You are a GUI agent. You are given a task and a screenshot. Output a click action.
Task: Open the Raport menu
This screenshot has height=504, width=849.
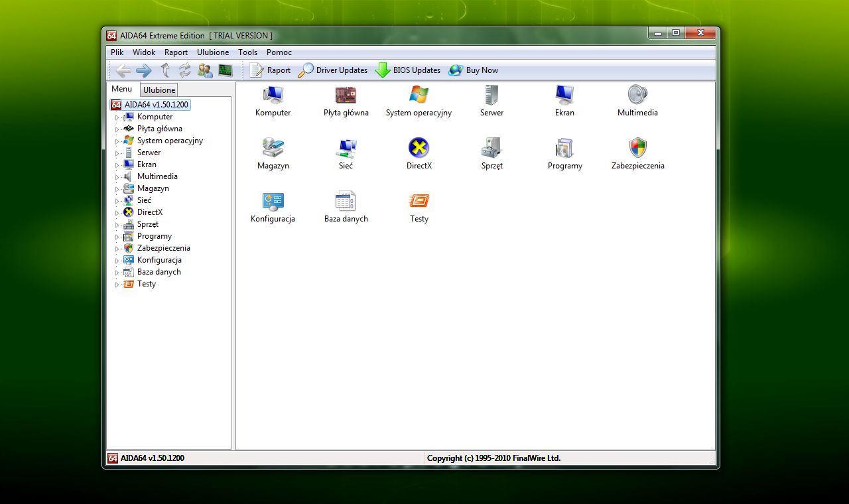pos(176,52)
